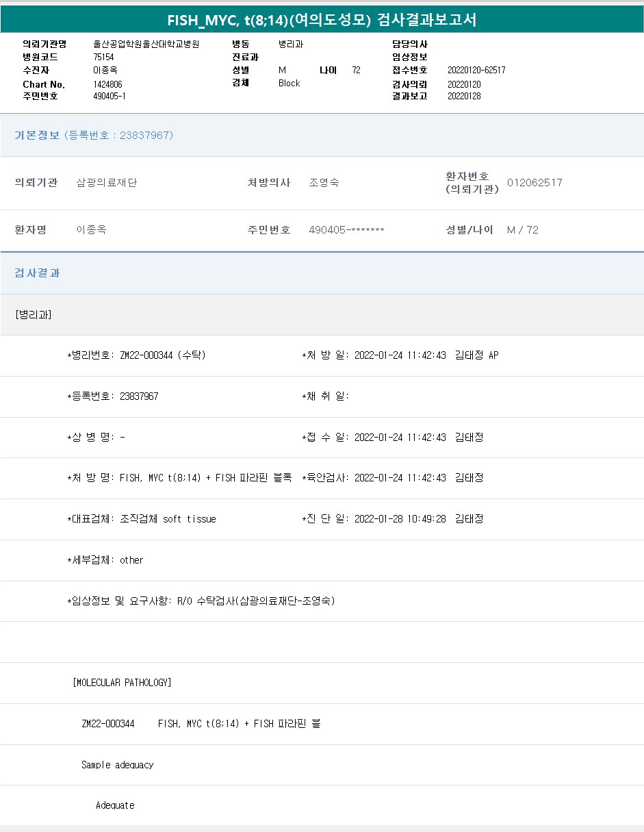Select the 임상정보 및 요구사항 line
Screen dimensions: 644x832
(201, 601)
